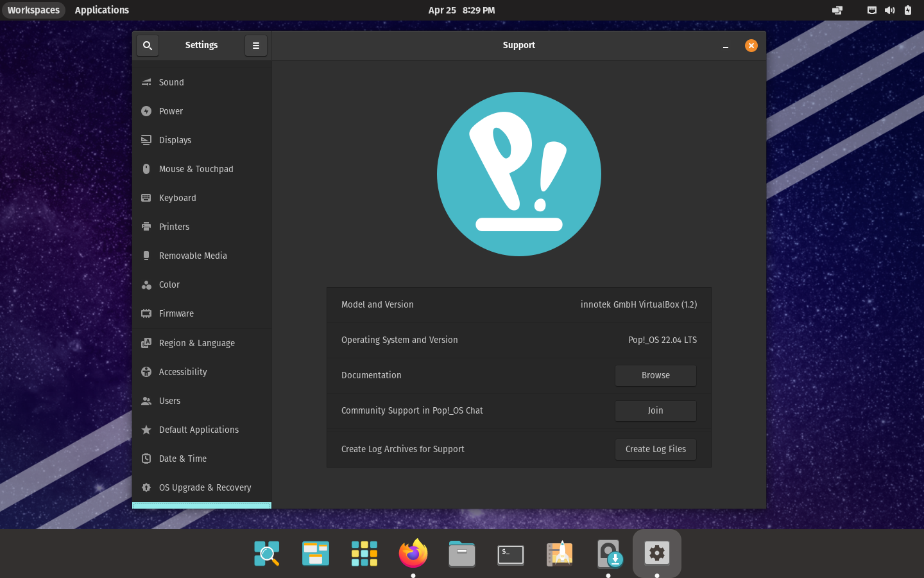The image size is (924, 578).
Task: Go to Displays settings panel
Action: [175, 140]
